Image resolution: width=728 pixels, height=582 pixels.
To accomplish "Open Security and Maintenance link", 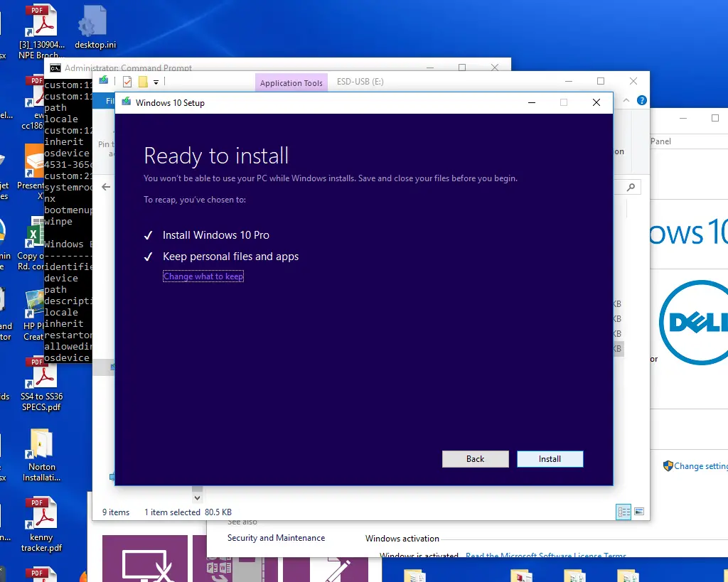I will (x=276, y=538).
